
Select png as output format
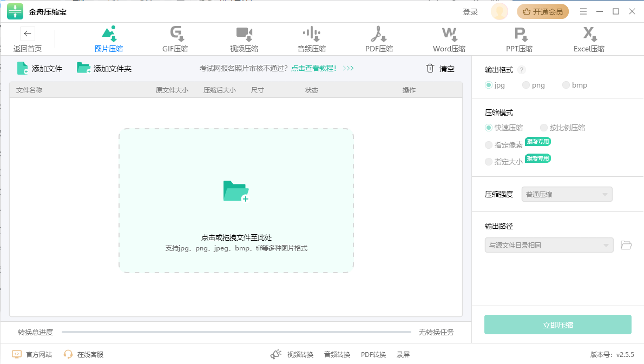pyautogui.click(x=526, y=85)
